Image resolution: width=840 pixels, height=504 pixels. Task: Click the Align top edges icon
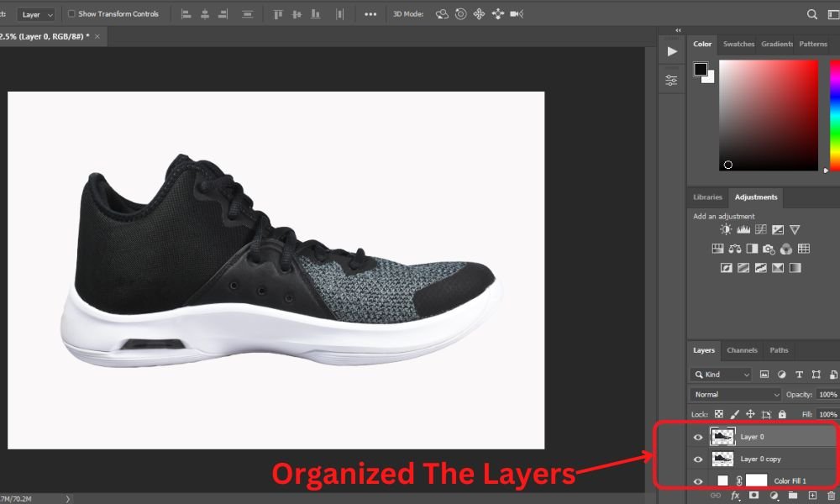point(277,14)
